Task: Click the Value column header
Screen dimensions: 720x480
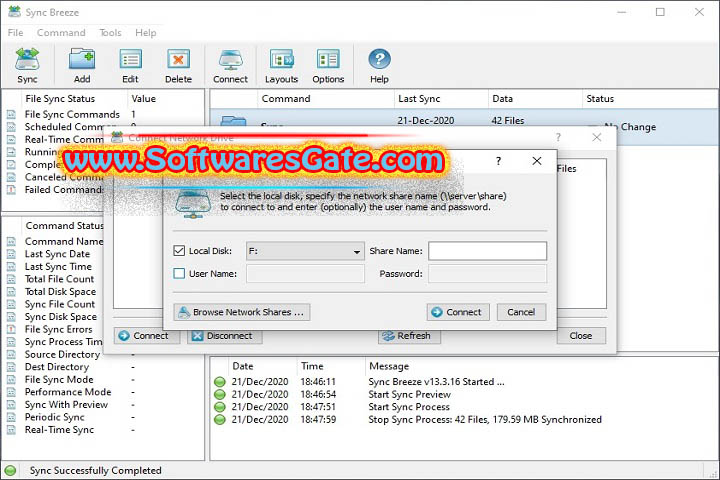Action: coord(165,98)
